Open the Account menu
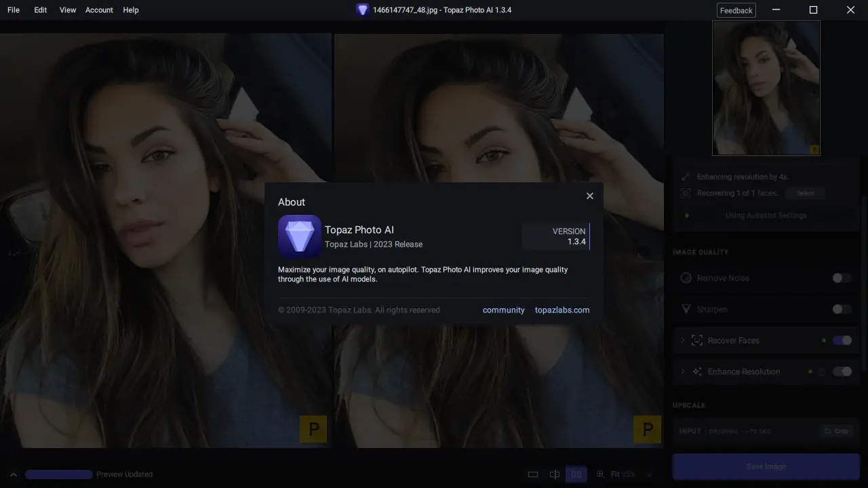868x488 pixels. point(99,10)
